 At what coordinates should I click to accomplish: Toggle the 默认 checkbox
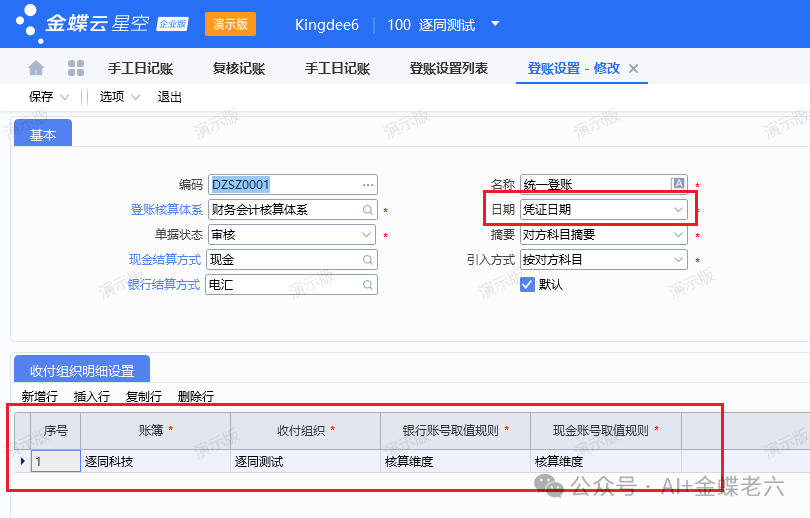tap(528, 284)
